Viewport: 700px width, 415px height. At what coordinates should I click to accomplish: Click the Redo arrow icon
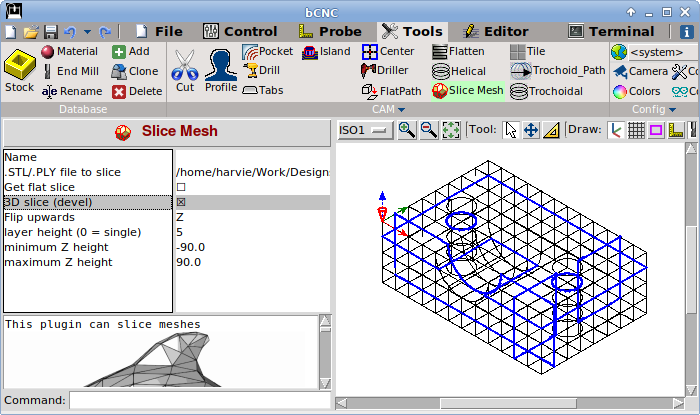[105, 32]
